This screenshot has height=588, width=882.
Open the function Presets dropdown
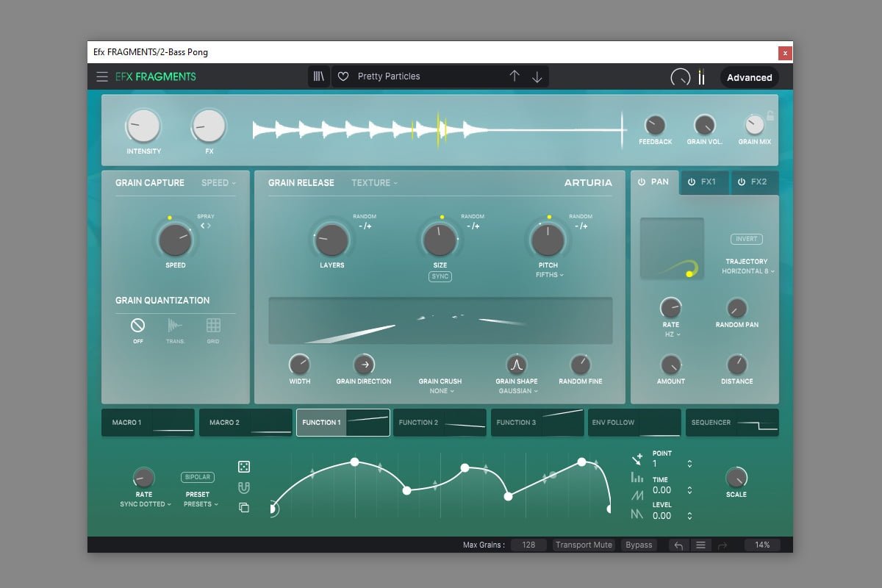pos(201,504)
